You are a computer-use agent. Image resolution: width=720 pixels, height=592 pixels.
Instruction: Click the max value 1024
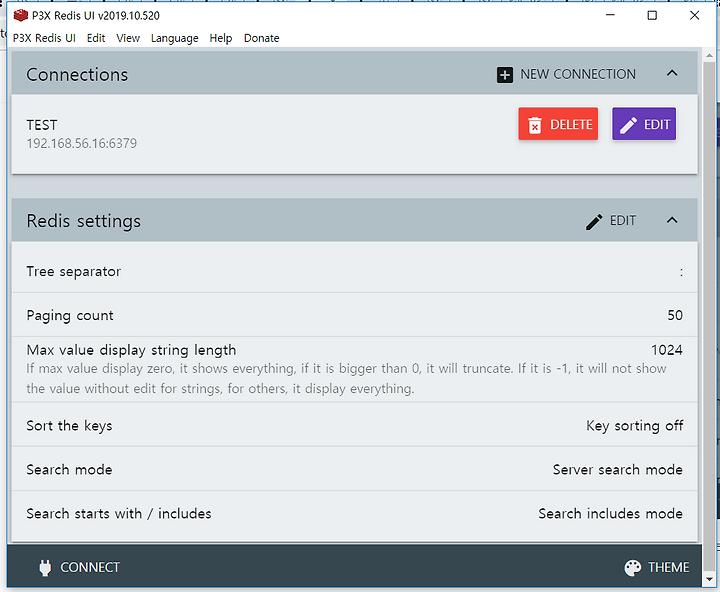[x=667, y=350]
